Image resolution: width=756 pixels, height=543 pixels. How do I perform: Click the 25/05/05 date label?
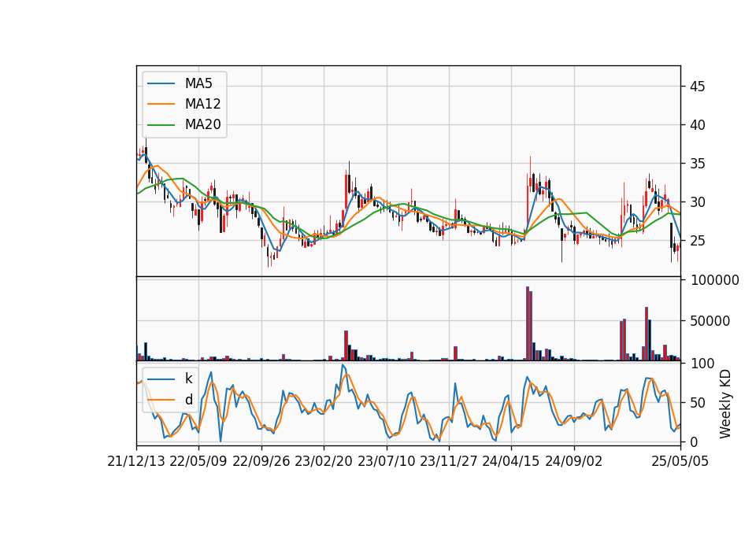[x=680, y=462]
